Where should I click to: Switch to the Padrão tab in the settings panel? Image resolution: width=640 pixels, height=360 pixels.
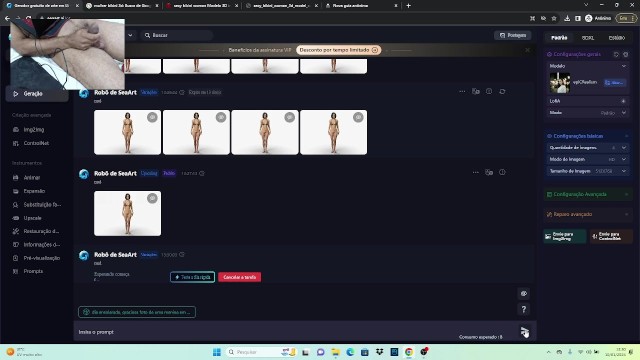559,38
